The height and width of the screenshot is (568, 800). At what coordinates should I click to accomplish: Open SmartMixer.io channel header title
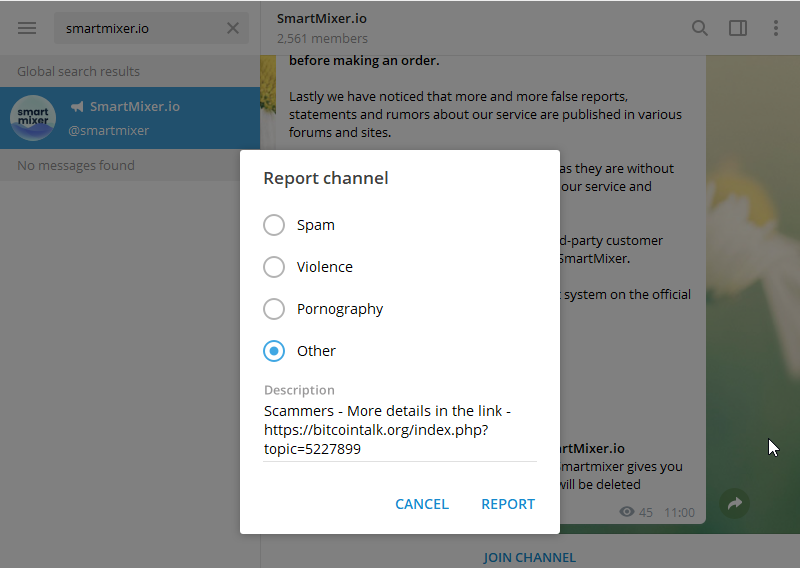[x=322, y=18]
